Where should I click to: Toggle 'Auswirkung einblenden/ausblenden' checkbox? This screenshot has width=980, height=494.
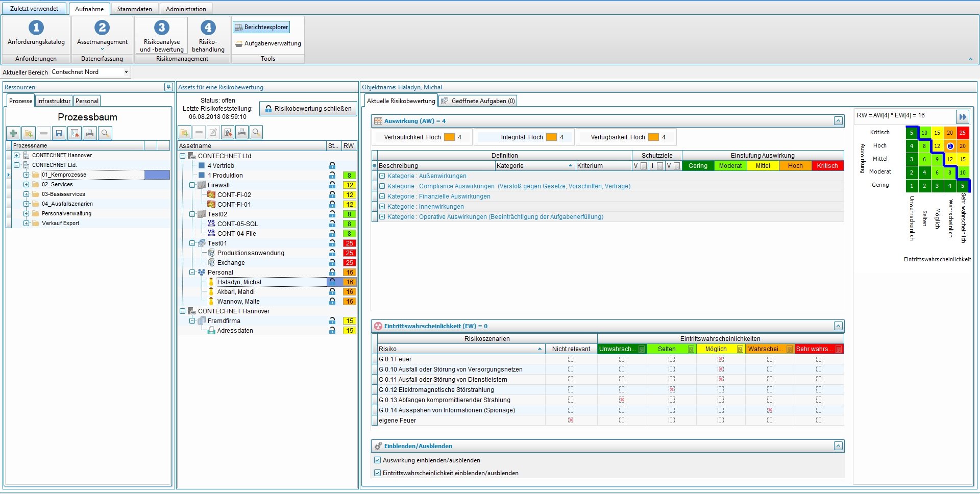pyautogui.click(x=378, y=460)
